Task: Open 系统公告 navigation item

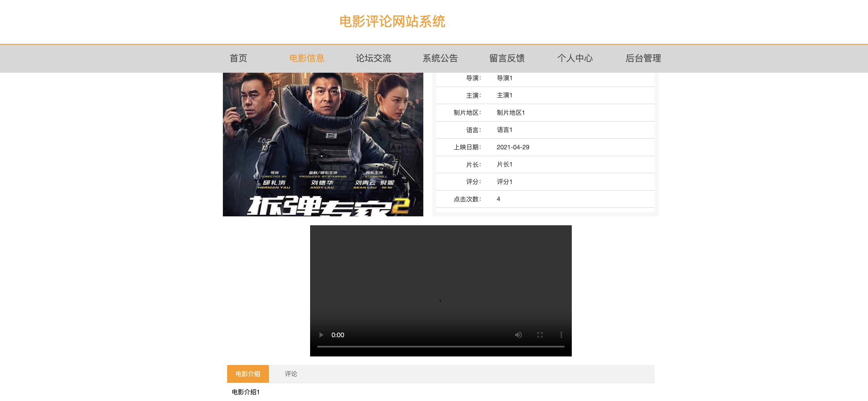Action: click(x=440, y=58)
